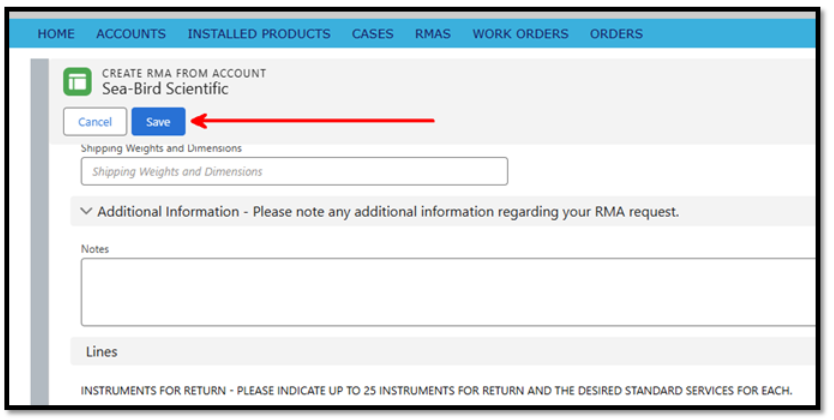The height and width of the screenshot is (420, 834).
Task: Open the ORDERS tab
Action: coord(616,34)
